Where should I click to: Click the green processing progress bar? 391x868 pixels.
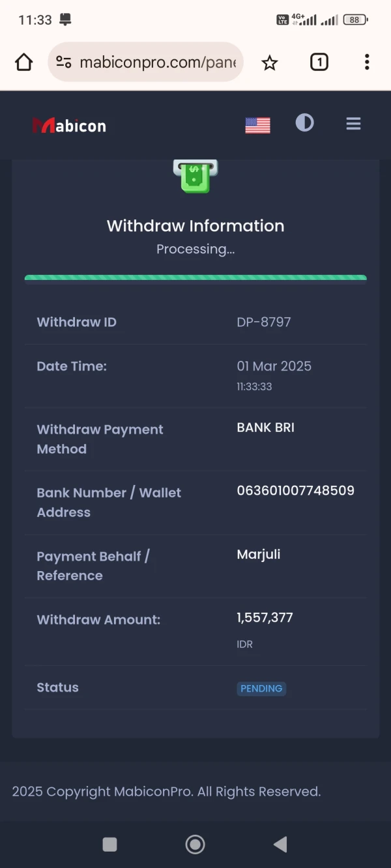(195, 278)
